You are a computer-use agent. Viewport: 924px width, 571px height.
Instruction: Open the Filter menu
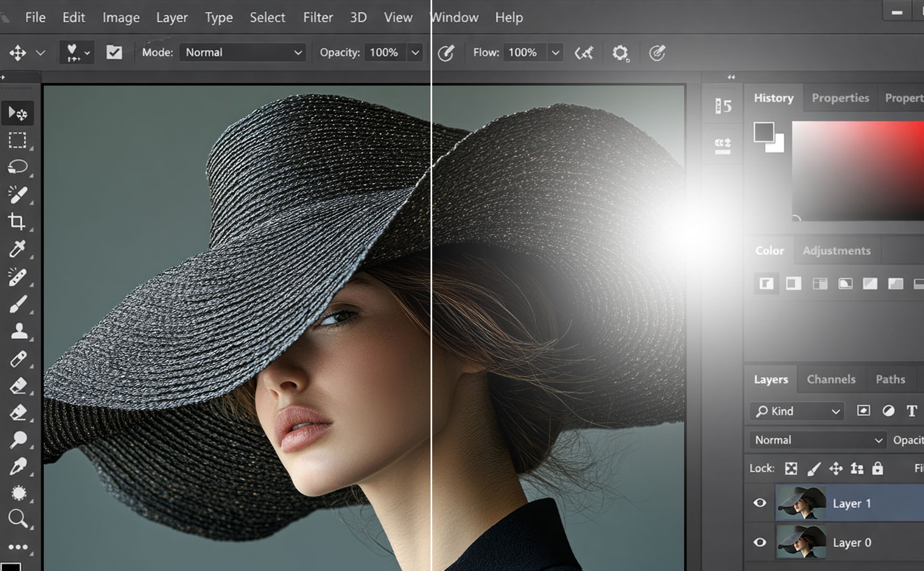(x=318, y=17)
